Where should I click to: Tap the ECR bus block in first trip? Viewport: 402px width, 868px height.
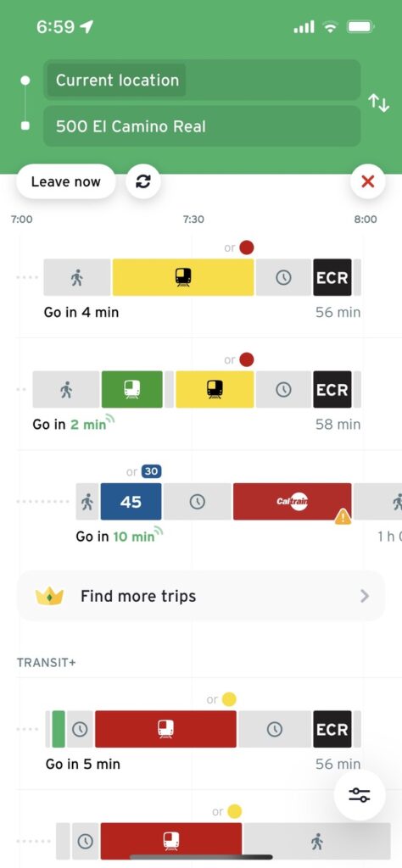click(332, 277)
